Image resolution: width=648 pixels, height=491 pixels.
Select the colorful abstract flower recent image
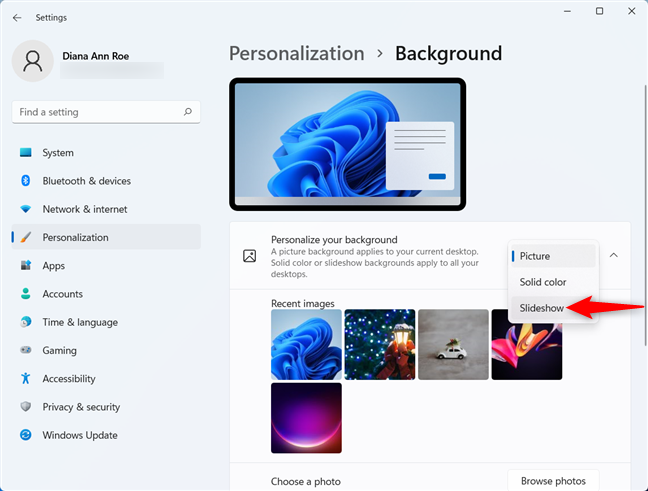tap(526, 350)
